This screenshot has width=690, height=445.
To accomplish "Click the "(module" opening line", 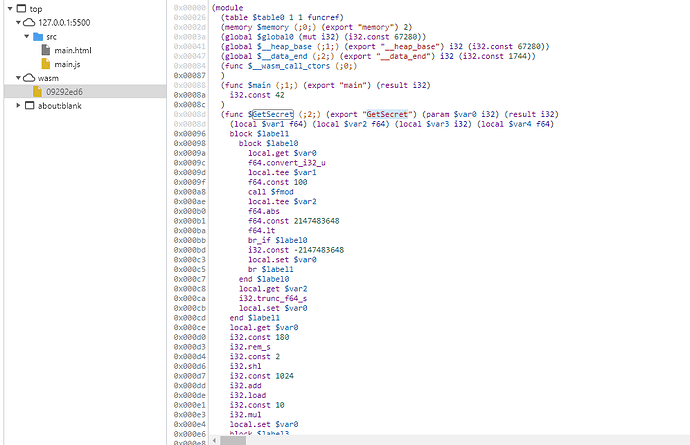I will 227,7.
